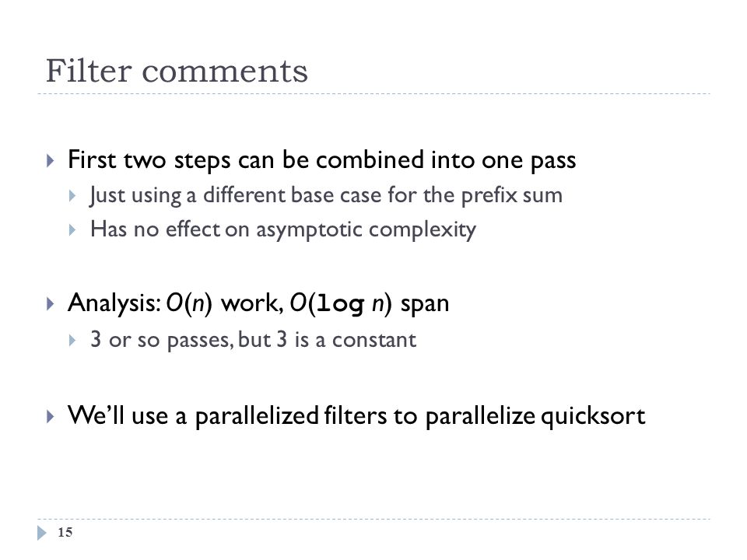Screen dimensions: 747x560
Task: Click the text "First two steps can be combined into one pass"
Action: pyautogui.click(x=321, y=160)
